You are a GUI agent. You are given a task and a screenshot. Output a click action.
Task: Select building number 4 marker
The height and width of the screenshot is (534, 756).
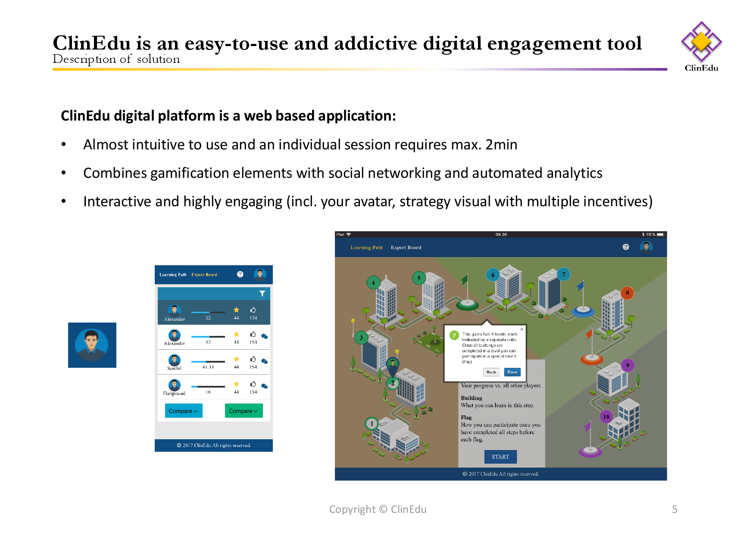point(373,283)
